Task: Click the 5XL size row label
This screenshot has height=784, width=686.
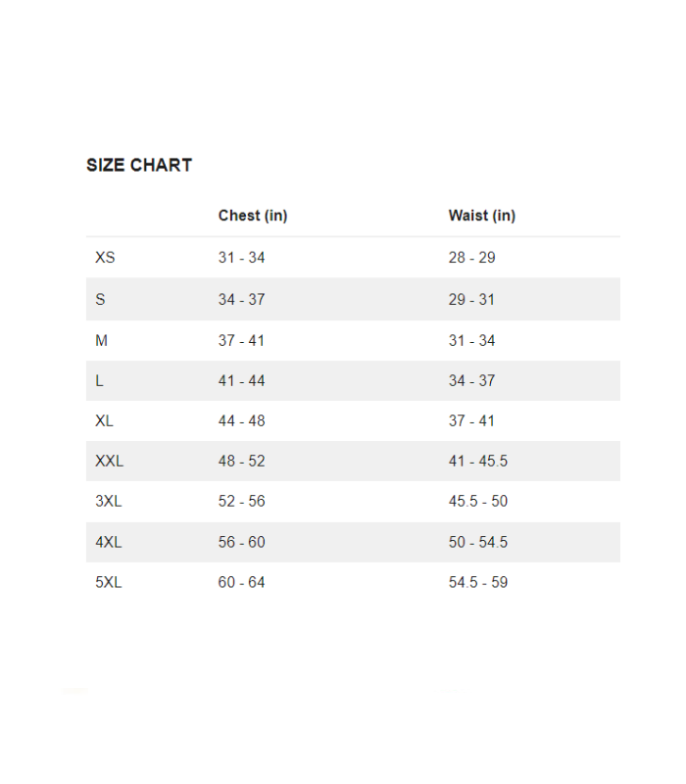Action: pyautogui.click(x=109, y=583)
